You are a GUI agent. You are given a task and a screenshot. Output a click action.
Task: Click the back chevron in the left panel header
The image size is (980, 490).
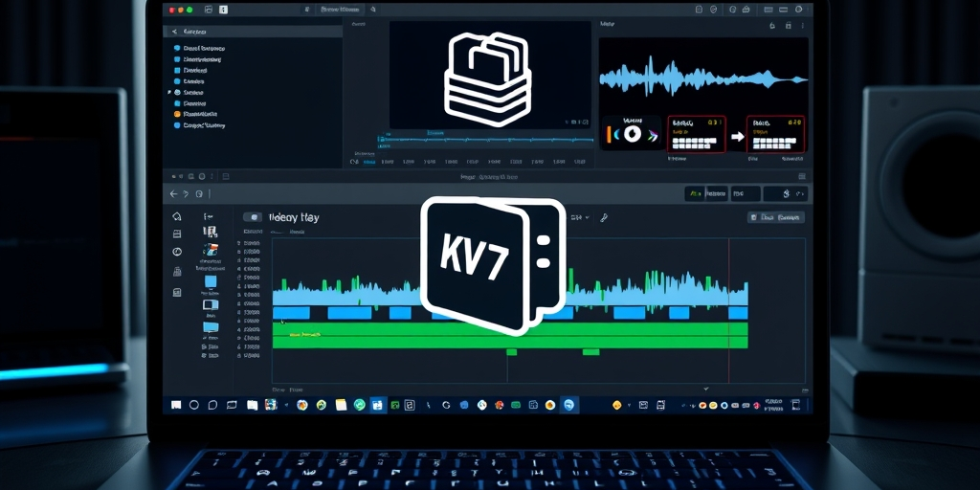point(174,32)
